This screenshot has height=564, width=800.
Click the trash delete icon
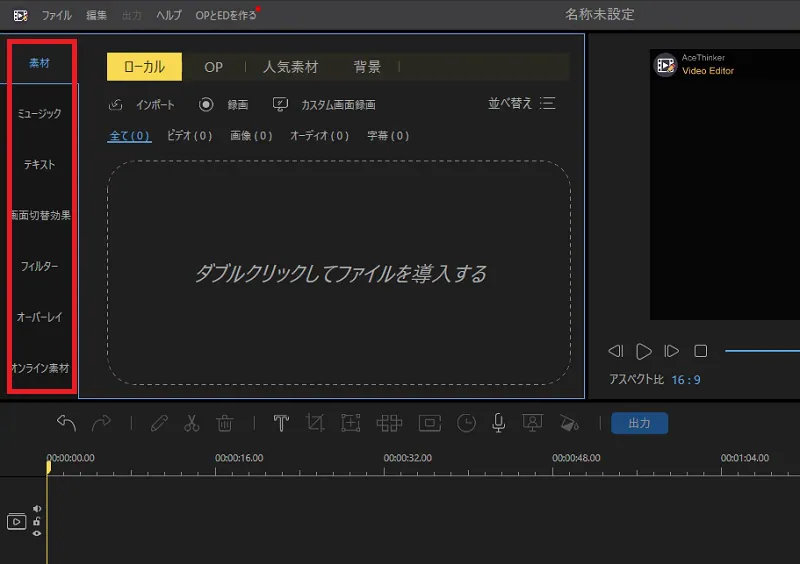click(x=224, y=423)
